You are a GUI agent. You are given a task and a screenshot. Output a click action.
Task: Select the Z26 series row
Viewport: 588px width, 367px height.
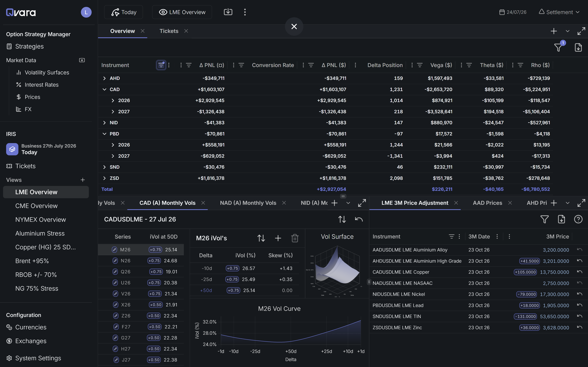pyautogui.click(x=141, y=316)
